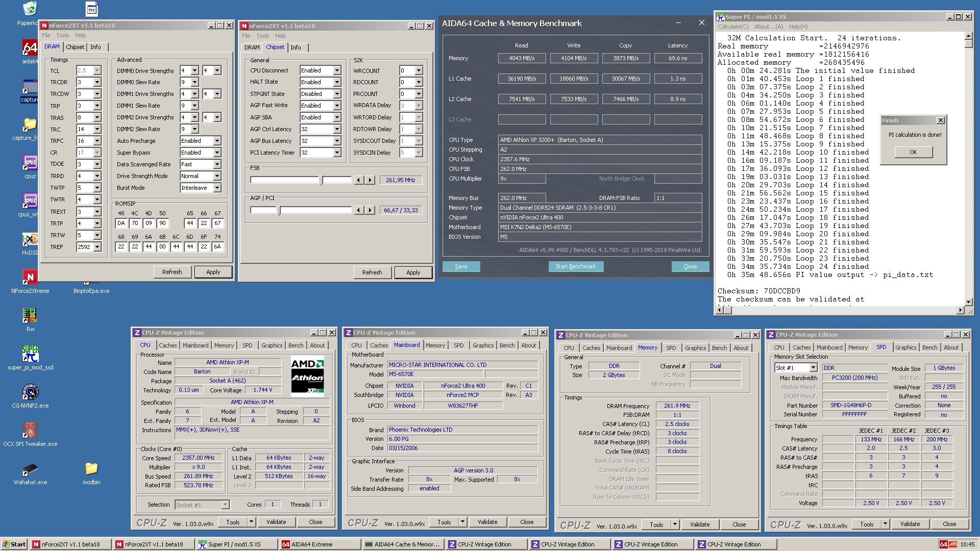Click AIDA64 tray icon in system tray
Screen dimensions: 980x551
[x=944, y=544]
